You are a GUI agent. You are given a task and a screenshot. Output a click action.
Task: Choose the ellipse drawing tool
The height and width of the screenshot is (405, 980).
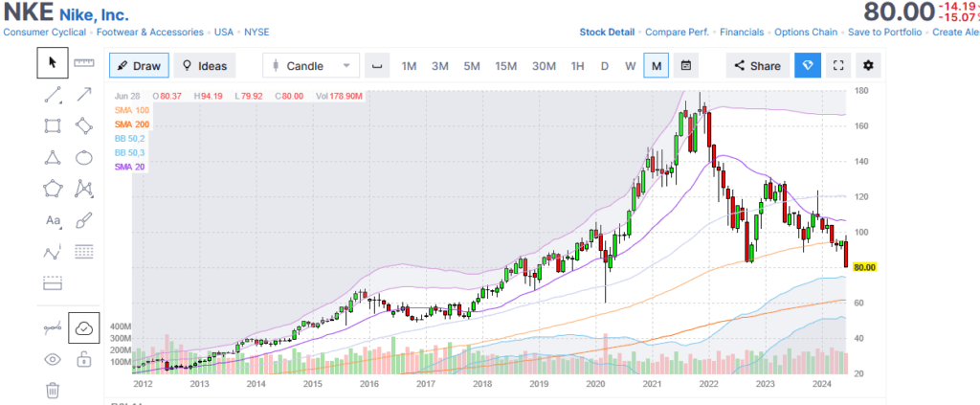(84, 157)
